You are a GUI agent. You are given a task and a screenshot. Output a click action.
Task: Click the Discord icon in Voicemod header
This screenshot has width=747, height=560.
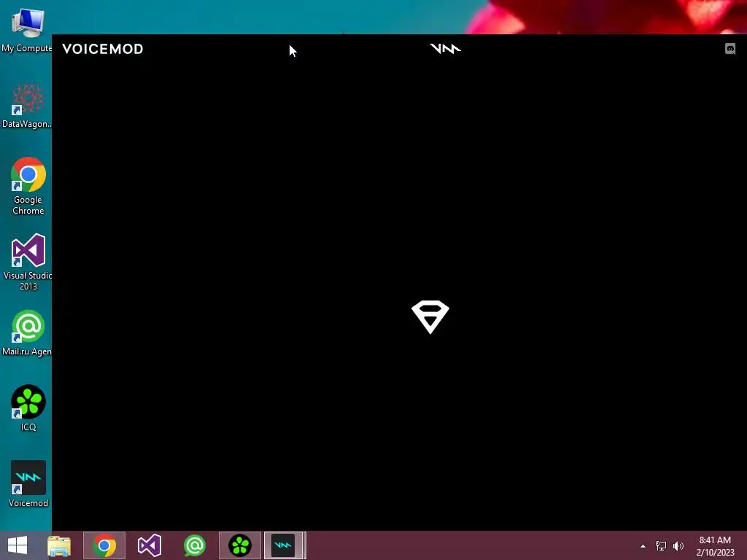click(729, 49)
